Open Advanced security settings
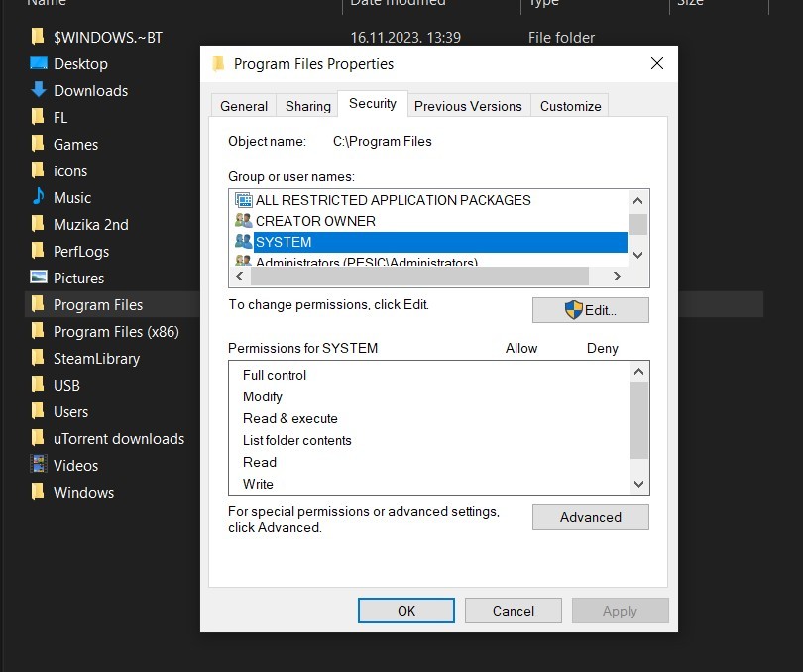The width and height of the screenshot is (803, 672). tap(591, 517)
